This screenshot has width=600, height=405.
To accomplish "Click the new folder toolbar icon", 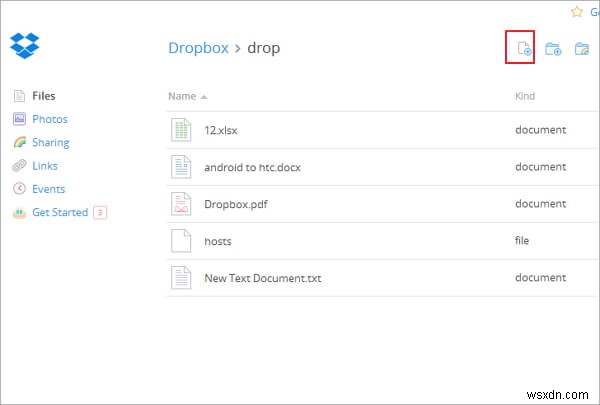I will [x=553, y=48].
